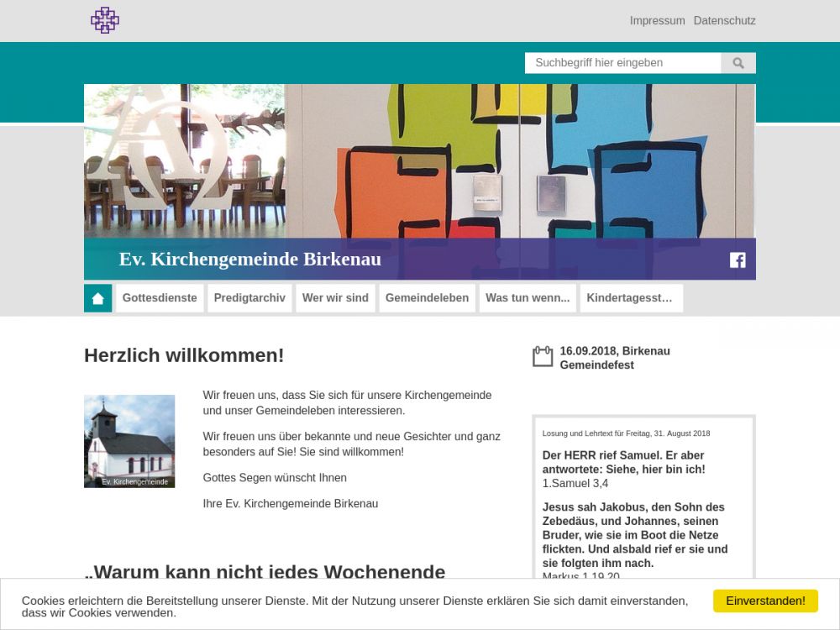Open the Datenschutz link
The width and height of the screenshot is (840, 630).
[x=724, y=21]
